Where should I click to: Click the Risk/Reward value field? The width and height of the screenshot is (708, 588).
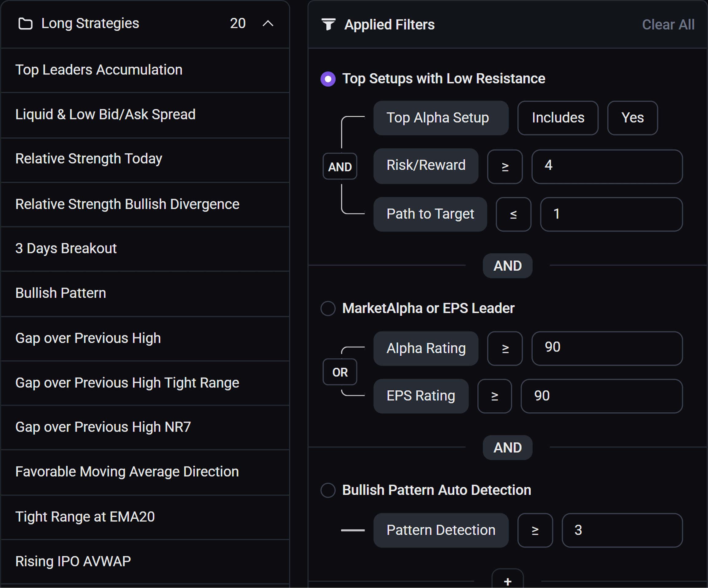pos(607,167)
